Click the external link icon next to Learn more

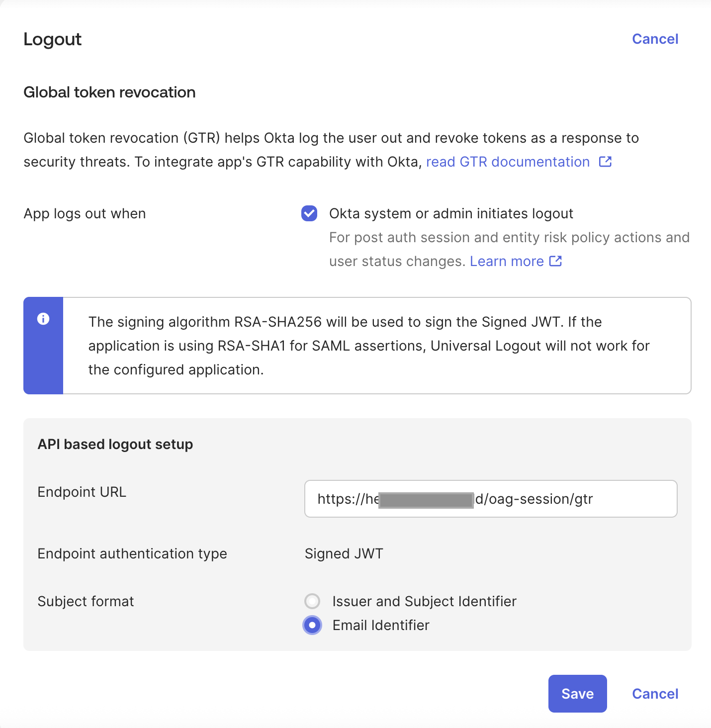pyautogui.click(x=555, y=261)
